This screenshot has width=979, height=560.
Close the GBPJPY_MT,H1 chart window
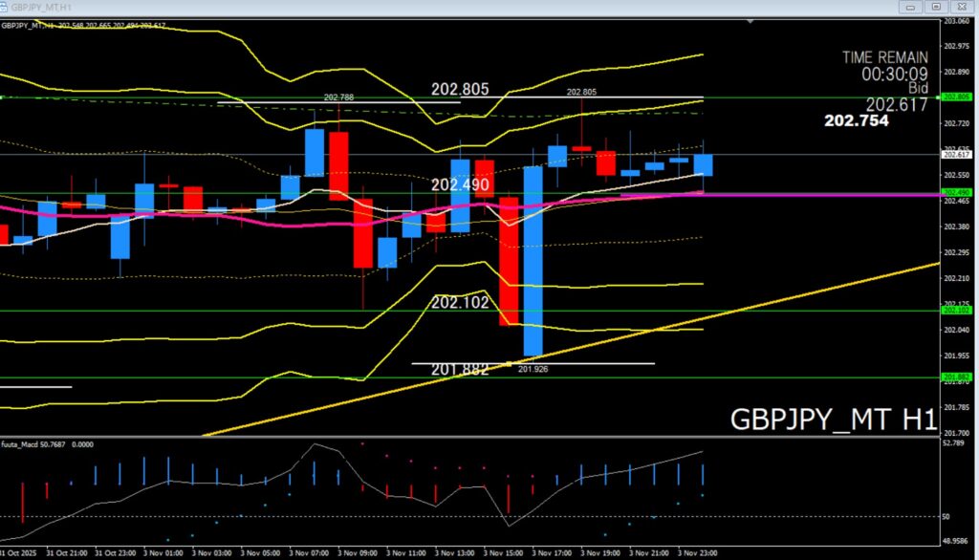coord(962,7)
